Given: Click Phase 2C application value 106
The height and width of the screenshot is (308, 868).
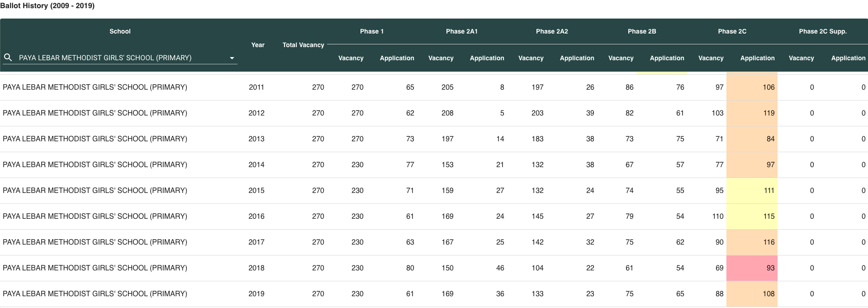Looking at the screenshot, I should (768, 87).
